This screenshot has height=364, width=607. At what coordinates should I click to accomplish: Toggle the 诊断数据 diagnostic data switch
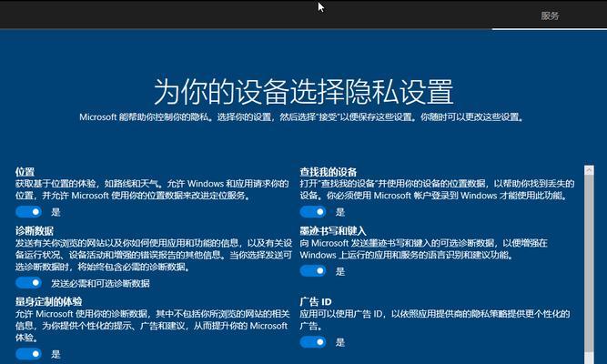(28, 283)
